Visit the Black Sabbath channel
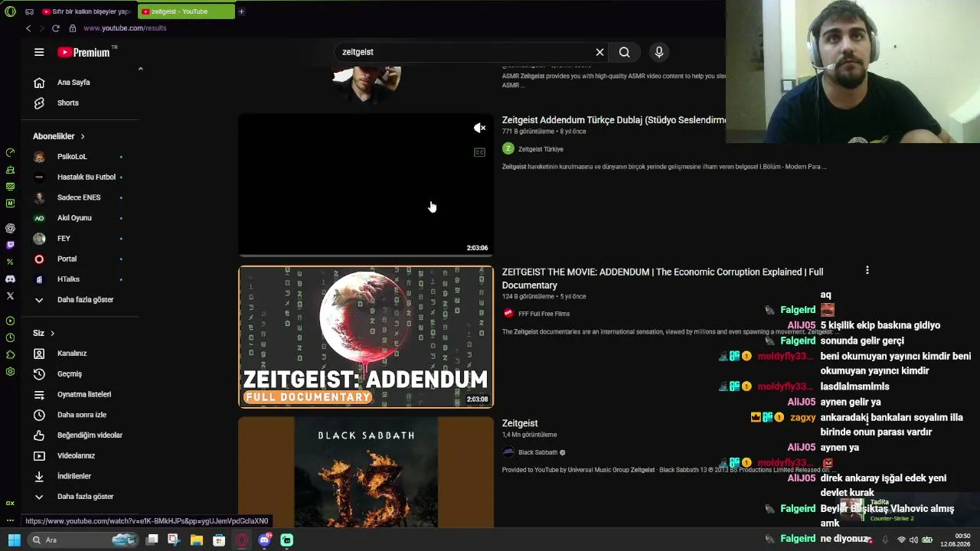Viewport: 980px width, 551px height. coord(537,452)
